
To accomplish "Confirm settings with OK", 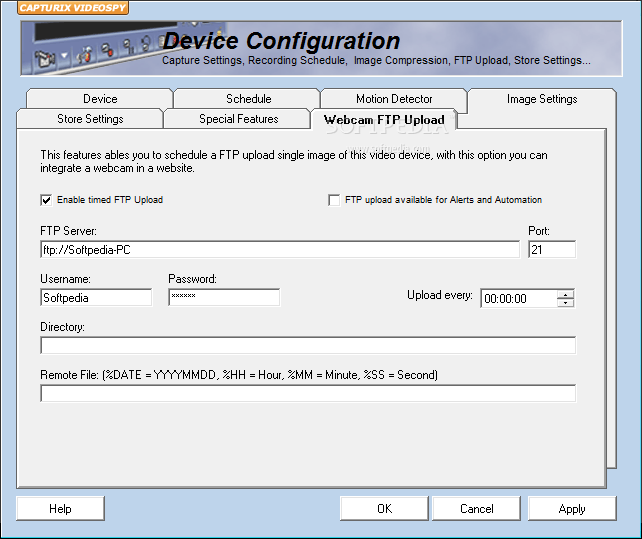I will (384, 508).
